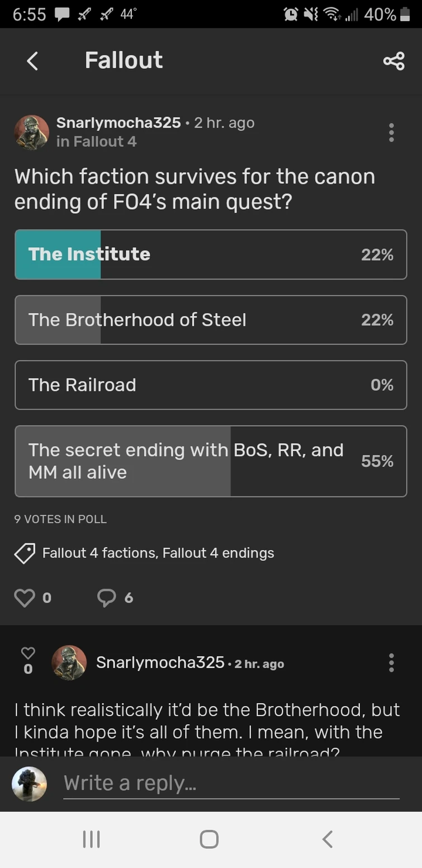The image size is (422, 868).
Task: Open the post's three-dot options menu
Action: click(391, 133)
